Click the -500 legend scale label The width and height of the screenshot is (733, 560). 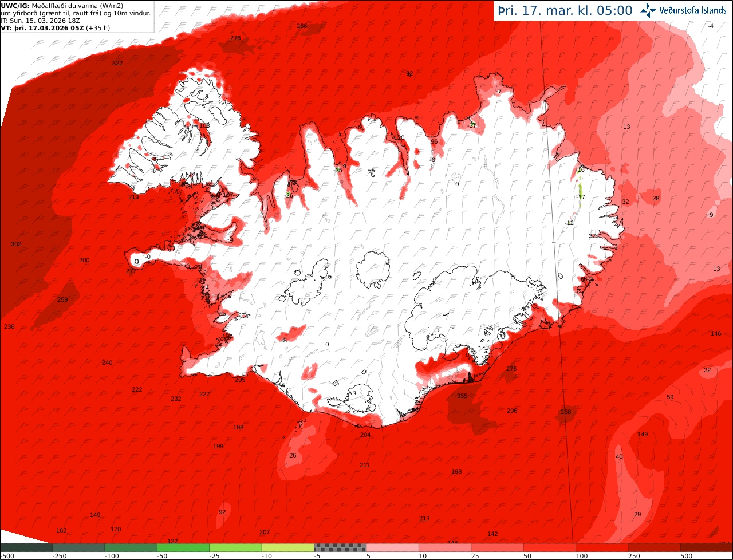[7, 556]
